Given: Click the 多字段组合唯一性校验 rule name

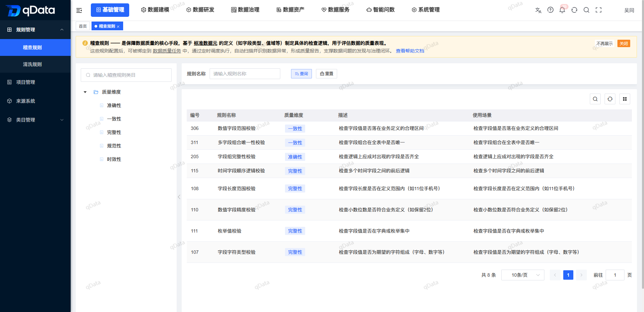Looking at the screenshot, I should 241,142.
